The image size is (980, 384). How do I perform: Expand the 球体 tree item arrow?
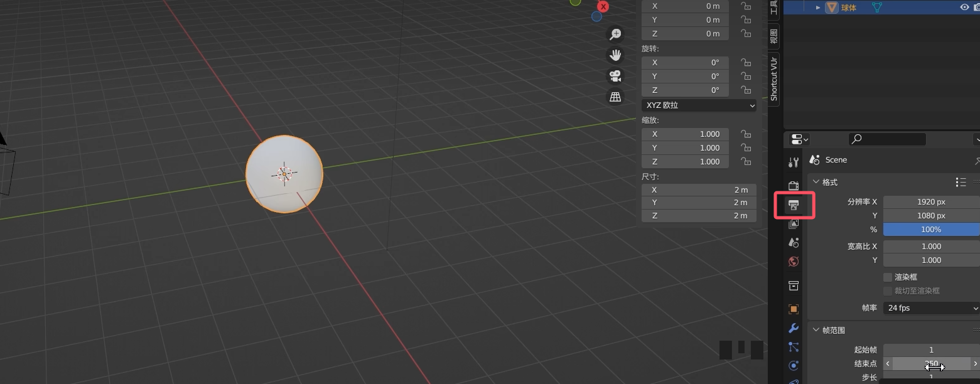(x=818, y=8)
